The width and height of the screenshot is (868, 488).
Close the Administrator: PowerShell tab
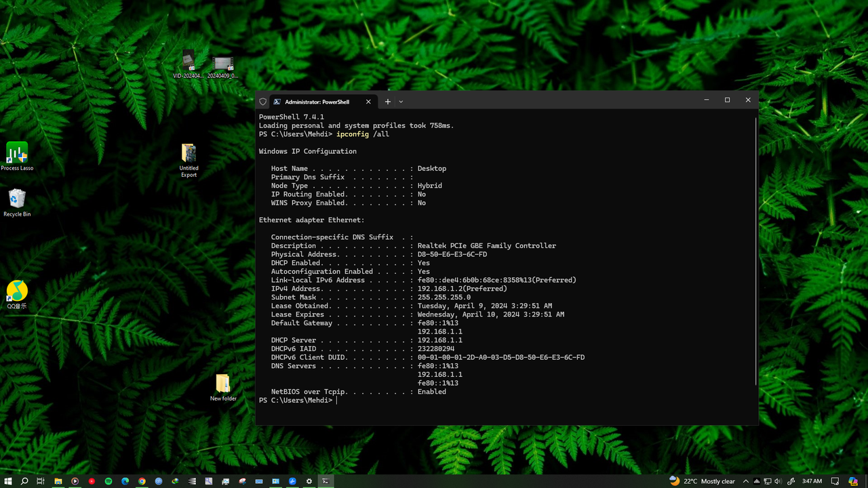(x=368, y=102)
